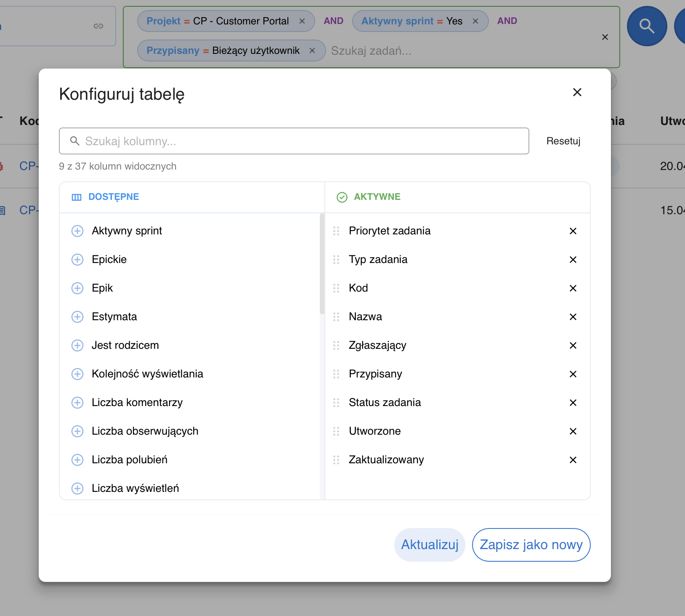Remove Przypisany from active columns
The width and height of the screenshot is (685, 616).
coord(573,374)
